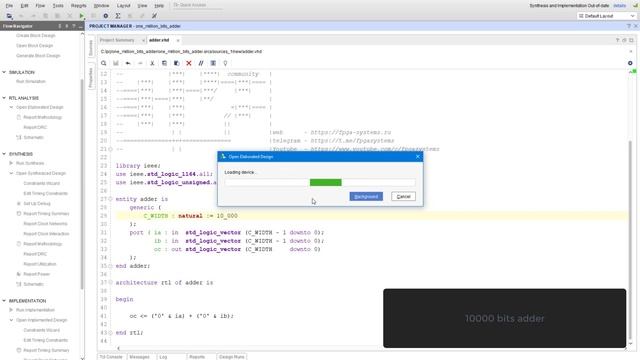640x360 pixels.
Task: Open the Default Layout dropdown
Action: [x=607, y=16]
